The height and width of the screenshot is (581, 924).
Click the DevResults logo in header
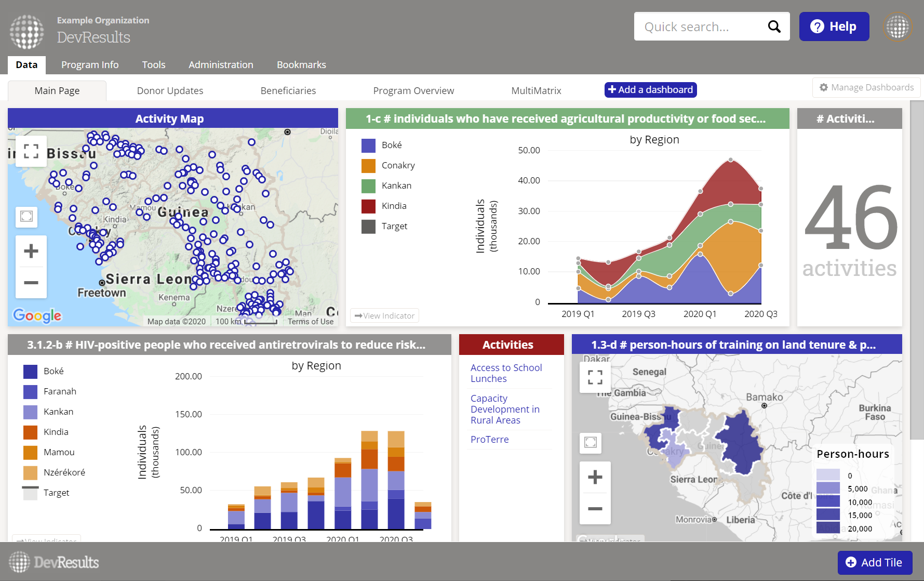27,31
